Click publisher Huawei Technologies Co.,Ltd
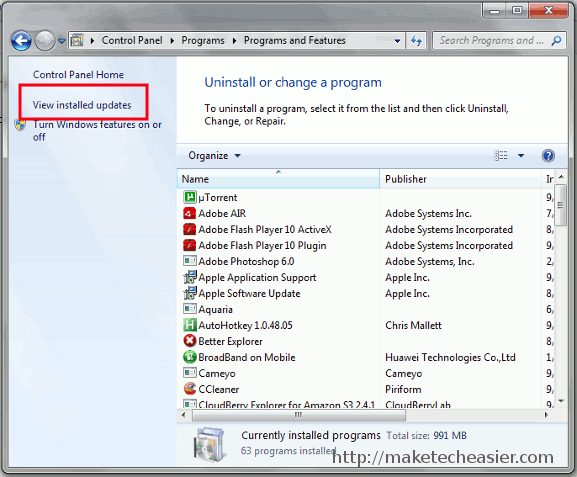Screen dimensions: 577x477 coord(450,357)
